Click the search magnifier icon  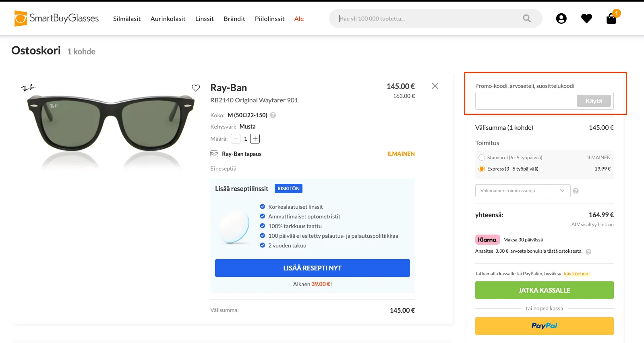tap(526, 18)
